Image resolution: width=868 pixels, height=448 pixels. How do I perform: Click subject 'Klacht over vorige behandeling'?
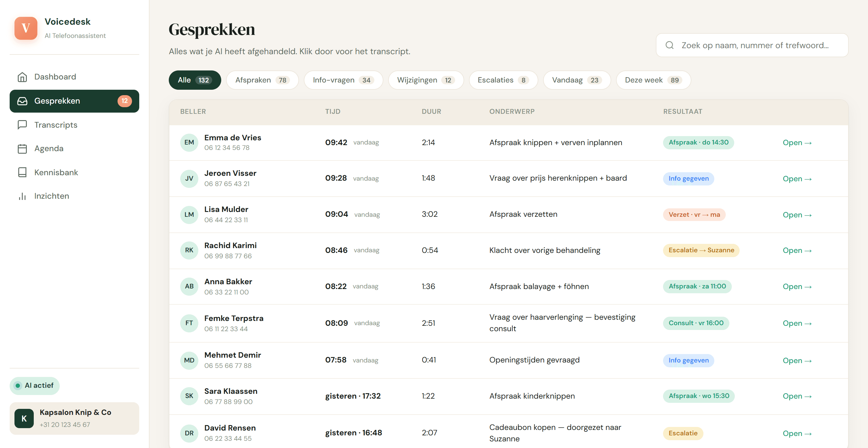tap(545, 250)
